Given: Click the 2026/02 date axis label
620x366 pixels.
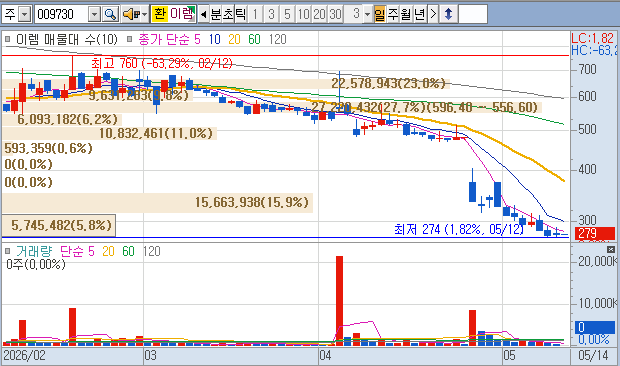Looking at the screenshot, I should pos(24,355).
